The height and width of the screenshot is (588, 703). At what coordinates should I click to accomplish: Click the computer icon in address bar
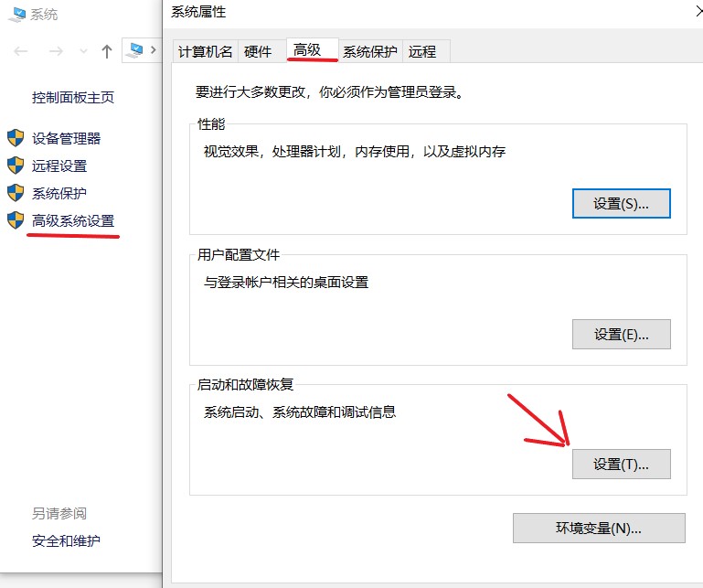click(134, 49)
